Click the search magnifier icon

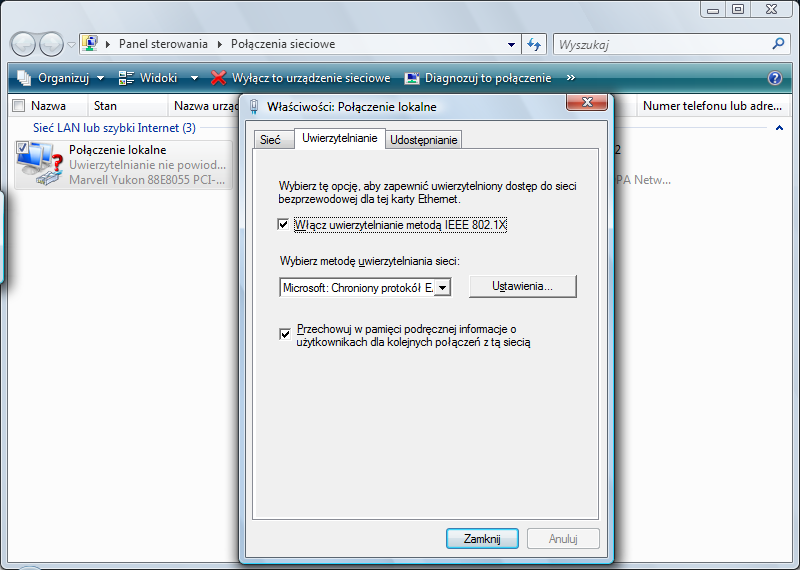(779, 44)
